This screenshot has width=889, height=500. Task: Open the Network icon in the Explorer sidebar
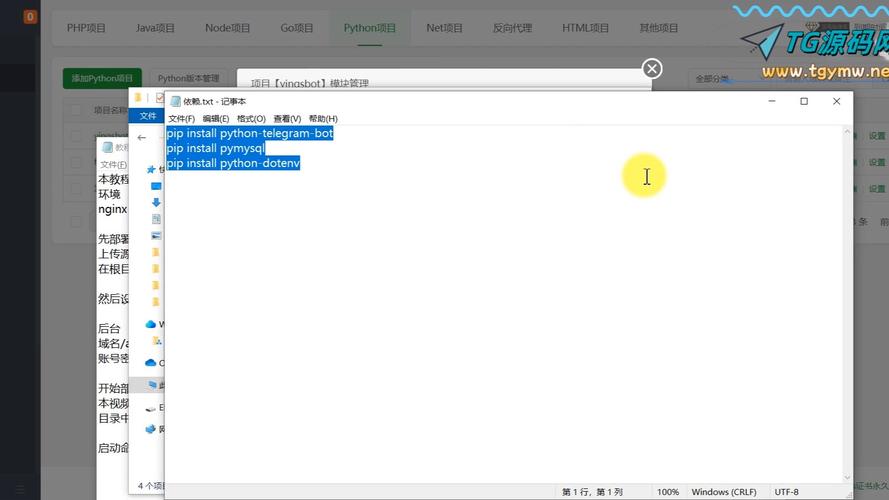150,429
